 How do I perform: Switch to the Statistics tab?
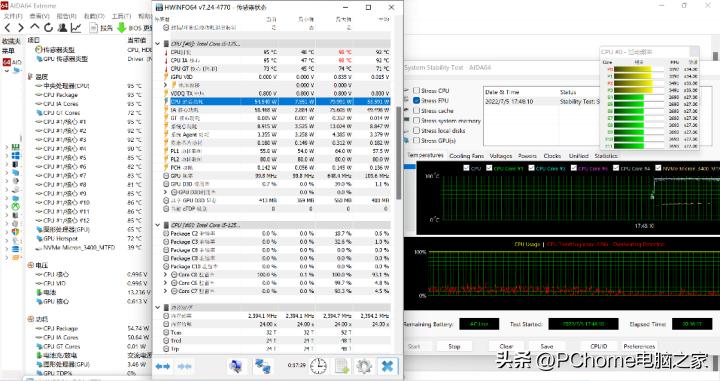[x=606, y=156]
